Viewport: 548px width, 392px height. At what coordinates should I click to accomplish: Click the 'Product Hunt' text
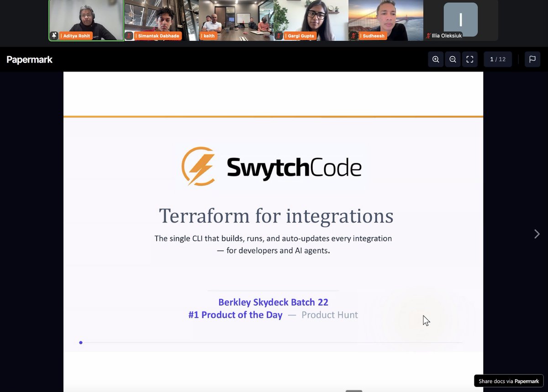click(330, 315)
